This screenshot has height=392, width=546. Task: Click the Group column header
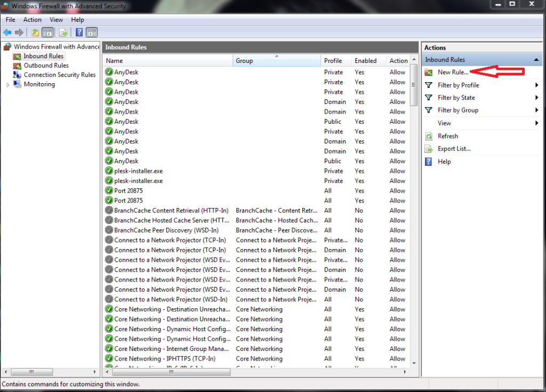(276, 60)
